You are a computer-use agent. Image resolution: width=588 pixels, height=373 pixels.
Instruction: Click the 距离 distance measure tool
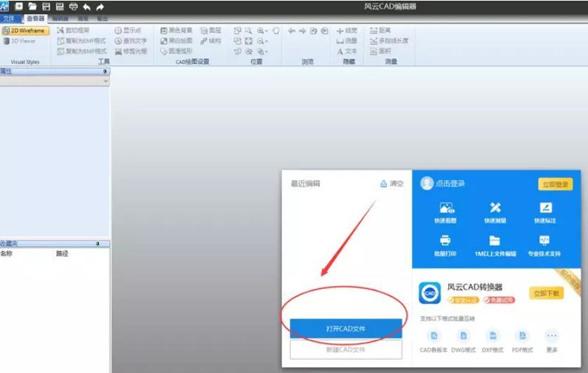[380, 30]
